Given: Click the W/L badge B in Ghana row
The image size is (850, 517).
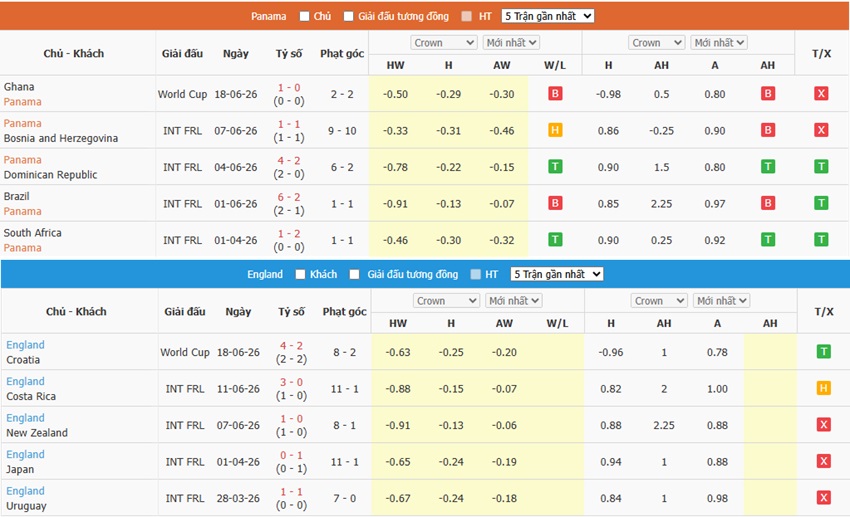Looking at the screenshot, I should pyautogui.click(x=555, y=94).
